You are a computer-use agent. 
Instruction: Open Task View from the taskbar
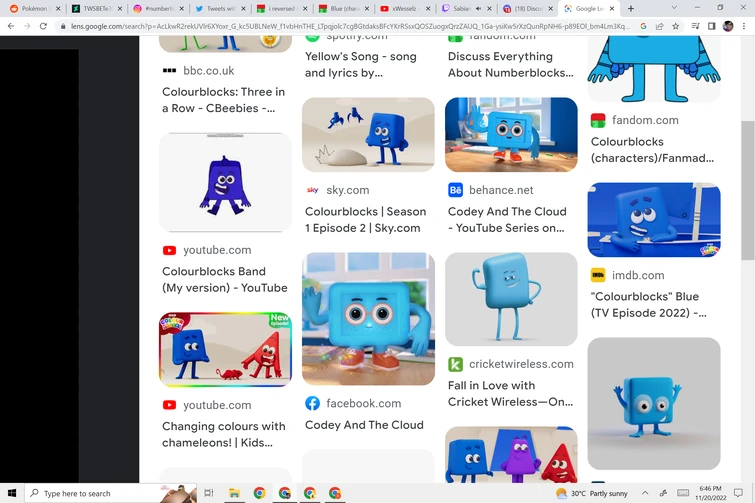208,493
